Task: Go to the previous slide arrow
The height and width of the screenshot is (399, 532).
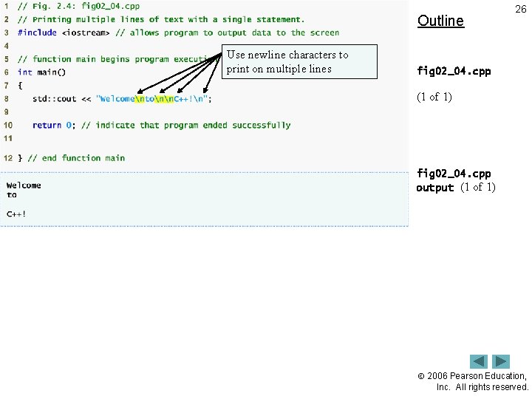Action: [478, 361]
